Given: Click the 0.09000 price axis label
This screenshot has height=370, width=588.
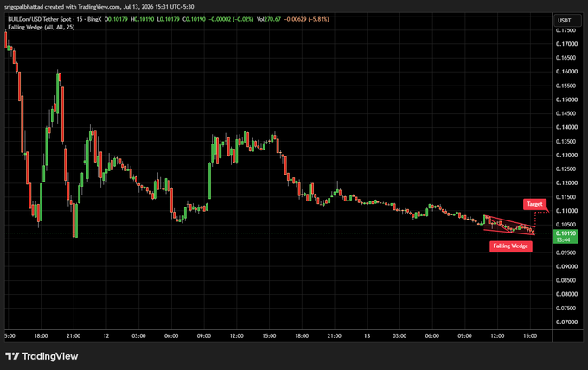Looking at the screenshot, I should pos(566,266).
